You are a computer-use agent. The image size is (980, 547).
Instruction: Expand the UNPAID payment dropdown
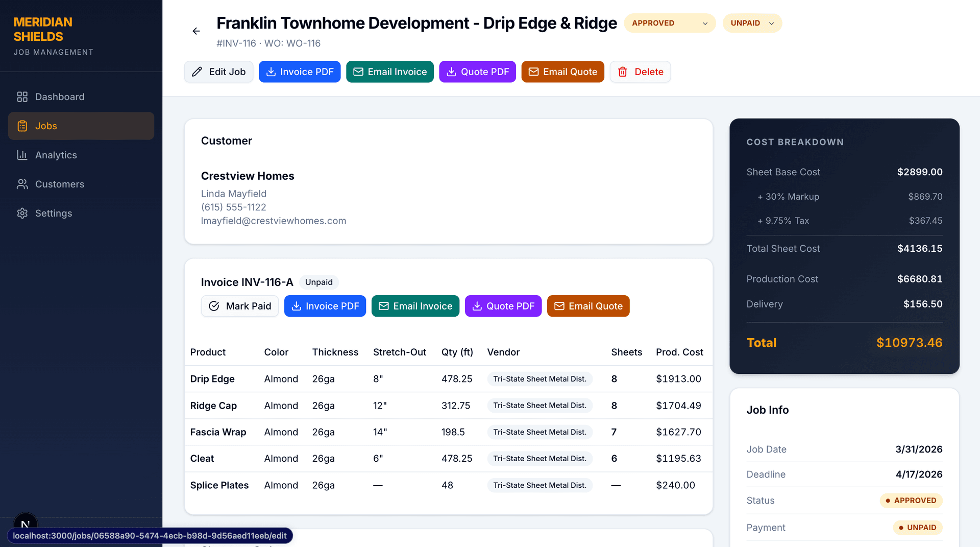point(752,23)
